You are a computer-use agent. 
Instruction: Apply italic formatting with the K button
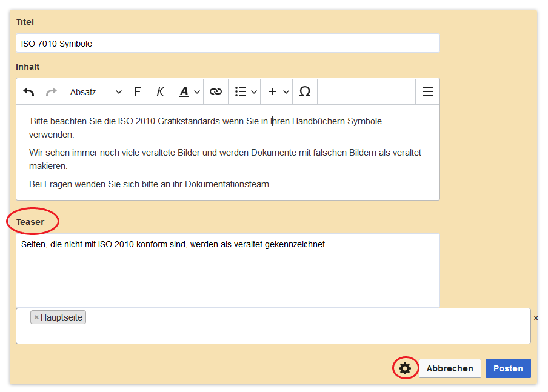coord(160,92)
